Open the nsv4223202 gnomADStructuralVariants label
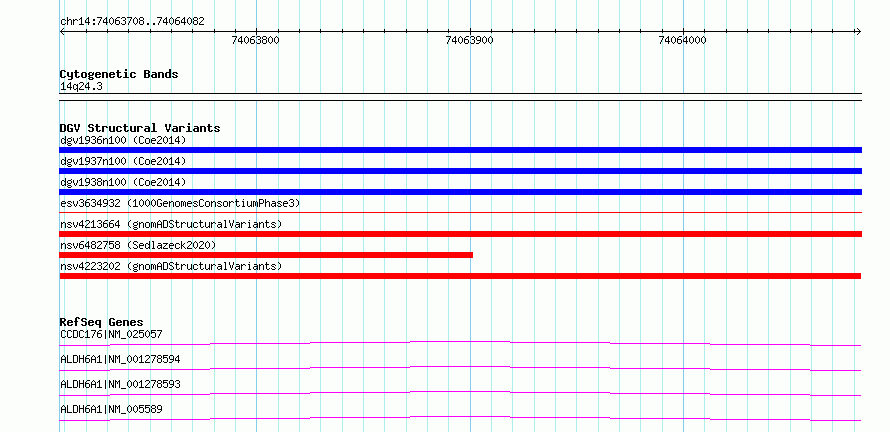The image size is (890, 432). [x=171, y=266]
